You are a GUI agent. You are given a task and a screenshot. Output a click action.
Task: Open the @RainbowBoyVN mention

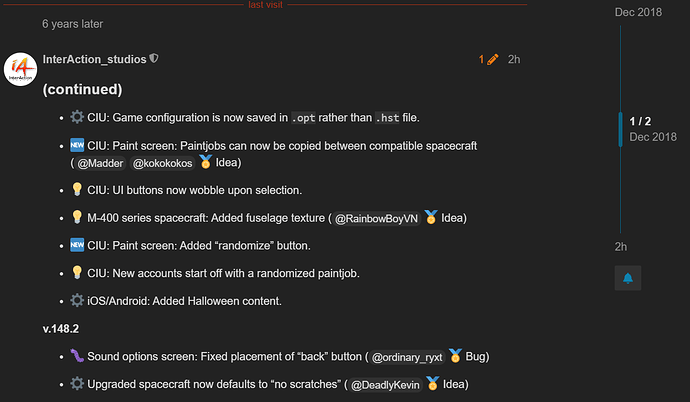click(x=376, y=217)
